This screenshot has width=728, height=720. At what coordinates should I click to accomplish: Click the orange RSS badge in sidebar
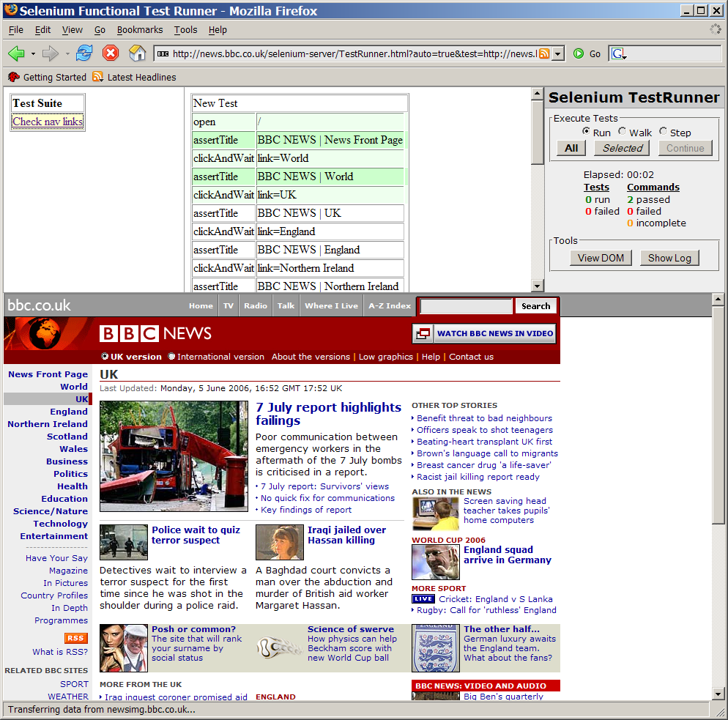click(75, 638)
